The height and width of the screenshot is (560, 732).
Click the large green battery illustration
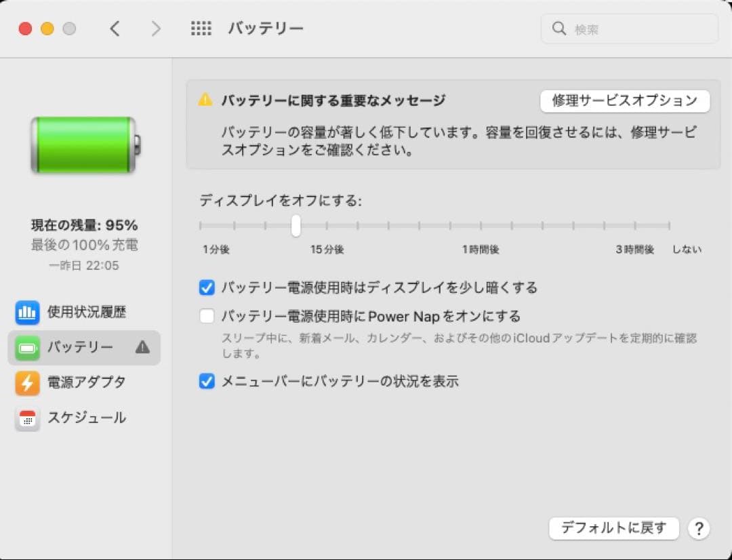[x=83, y=144]
